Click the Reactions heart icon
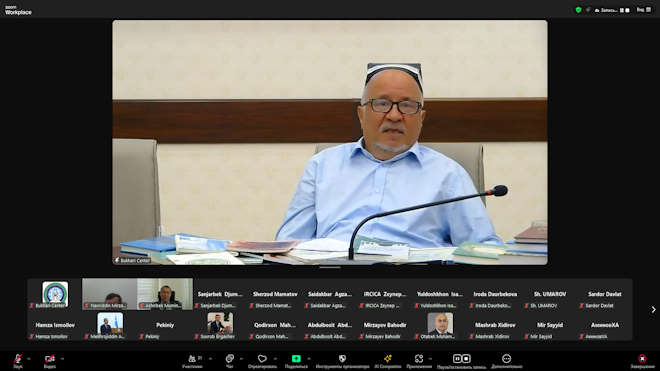The image size is (660, 371). point(262,359)
